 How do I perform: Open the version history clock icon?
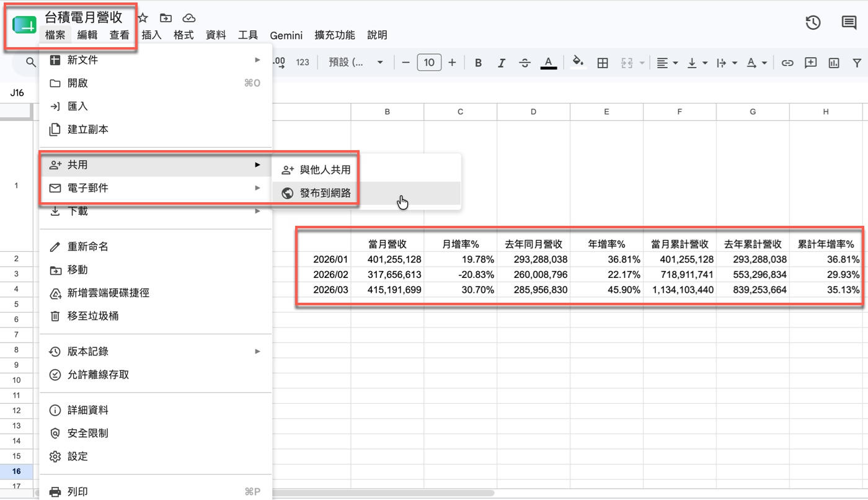(813, 23)
